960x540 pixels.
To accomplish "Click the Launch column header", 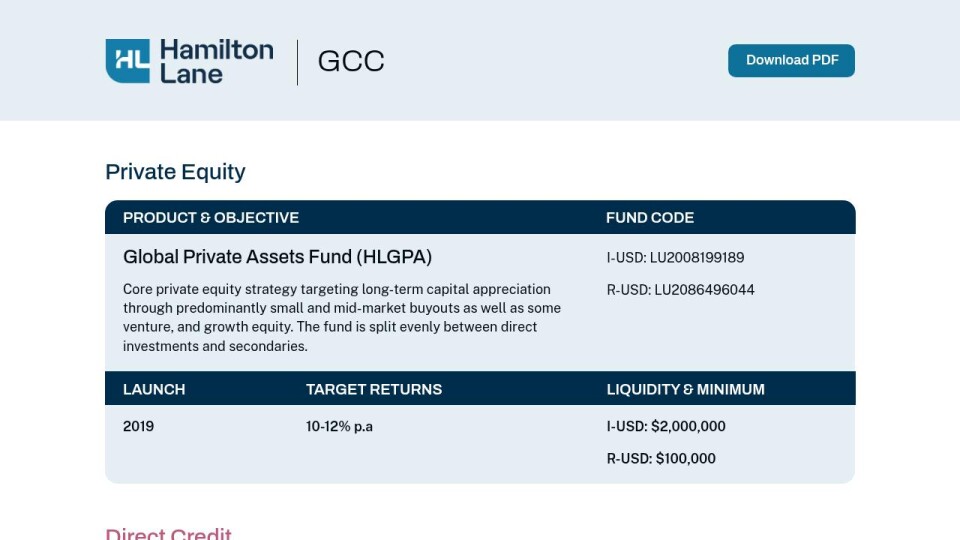I will 154,389.
